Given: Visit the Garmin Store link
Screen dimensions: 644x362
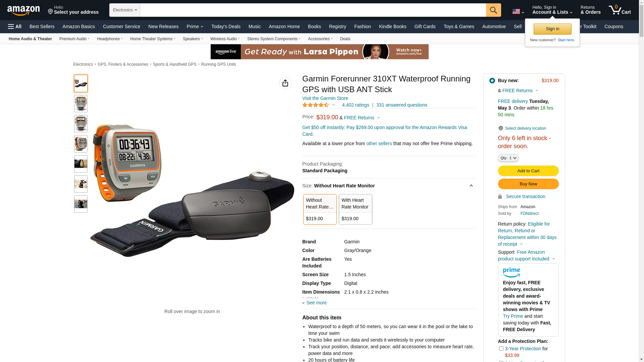Looking at the screenshot, I should (x=325, y=98).
